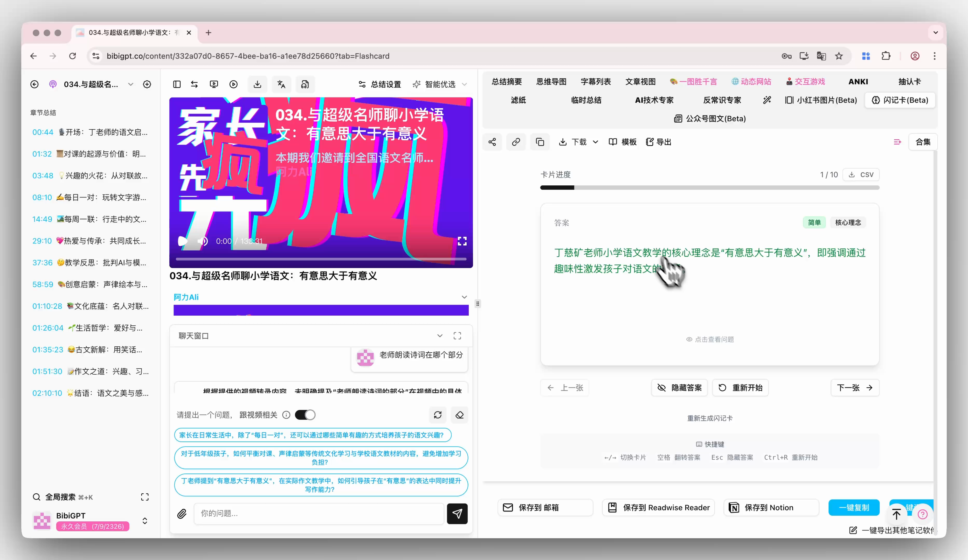Switch to the ANKI tab
Viewport: 968px width, 560px height.
pos(858,82)
